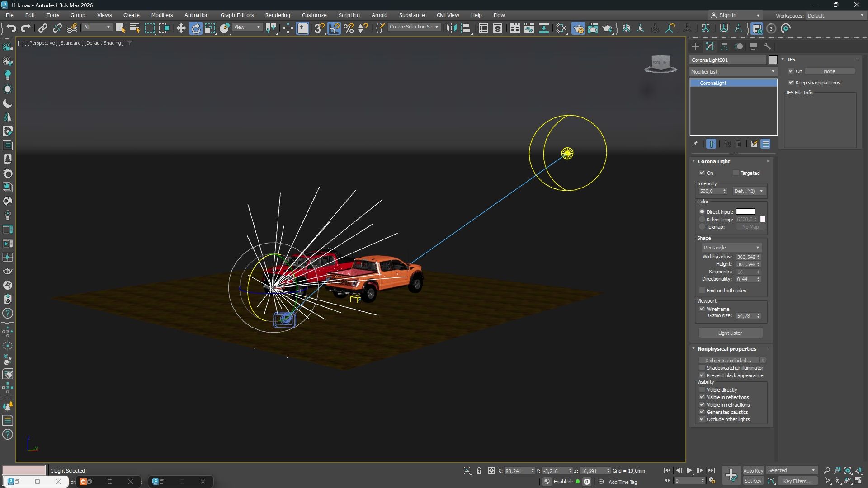
Task: Open the Scripting menu
Action: pos(349,15)
